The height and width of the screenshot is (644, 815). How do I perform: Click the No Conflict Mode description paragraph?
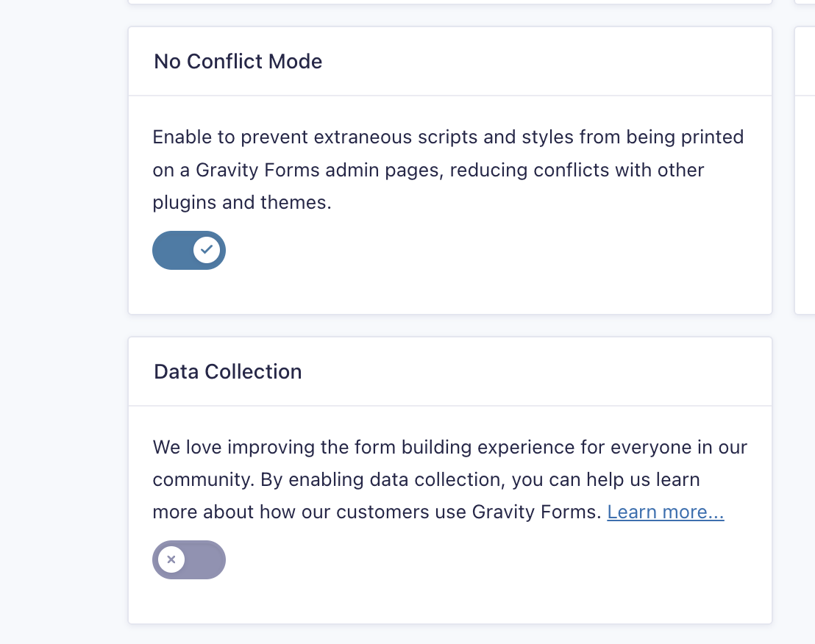point(448,170)
